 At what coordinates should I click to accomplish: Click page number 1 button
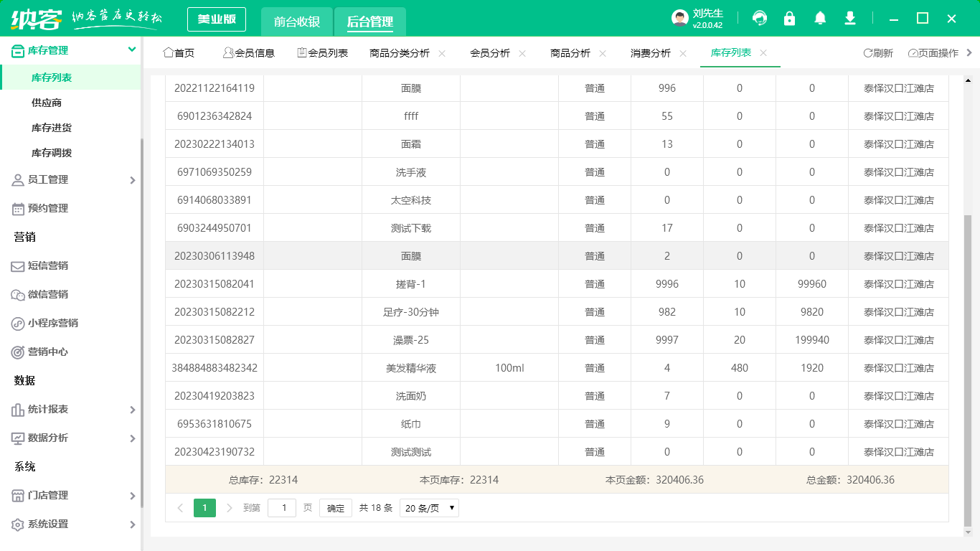coord(204,508)
